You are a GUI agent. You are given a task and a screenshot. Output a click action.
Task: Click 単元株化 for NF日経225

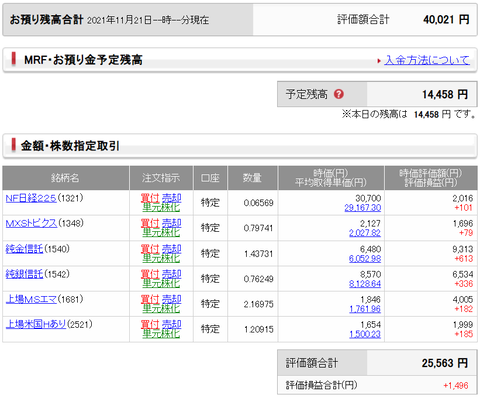tap(161, 208)
